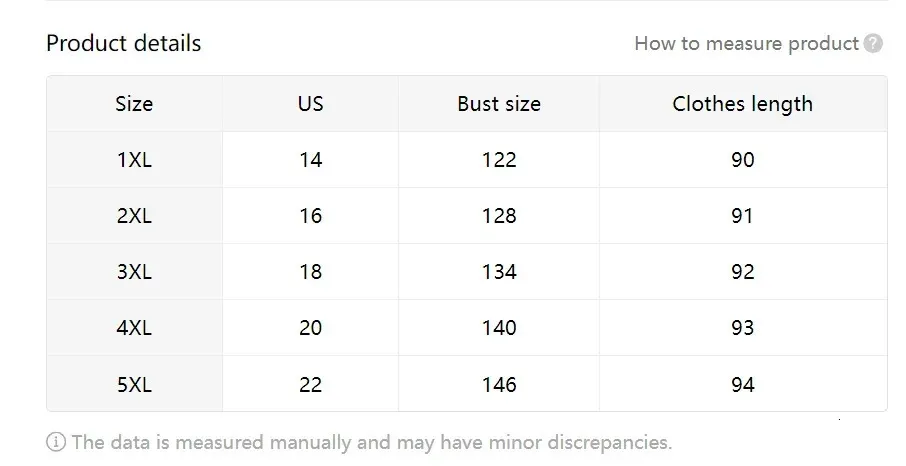
Task: Click the Bust size column header
Action: [499, 104]
